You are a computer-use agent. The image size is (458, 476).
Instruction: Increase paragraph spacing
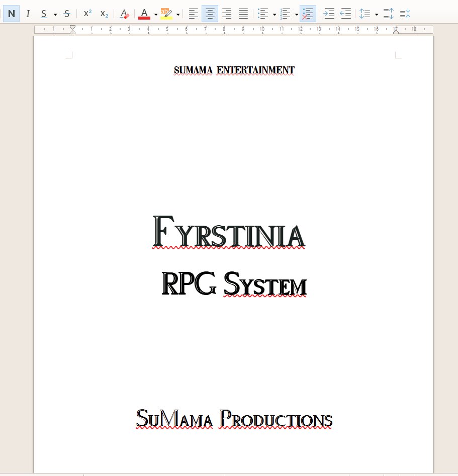pyautogui.click(x=388, y=14)
